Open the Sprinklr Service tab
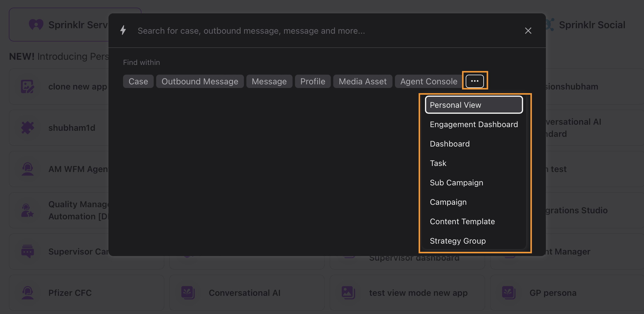The width and height of the screenshot is (644, 314). point(59,25)
